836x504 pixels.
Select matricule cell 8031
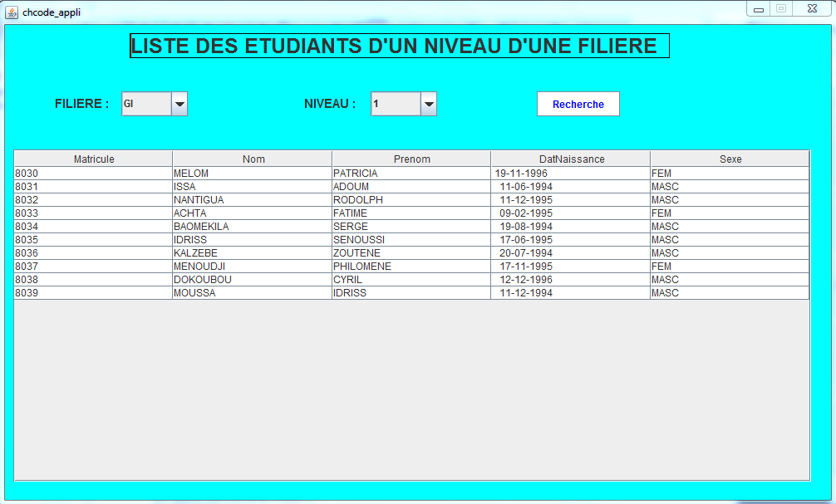(x=93, y=187)
